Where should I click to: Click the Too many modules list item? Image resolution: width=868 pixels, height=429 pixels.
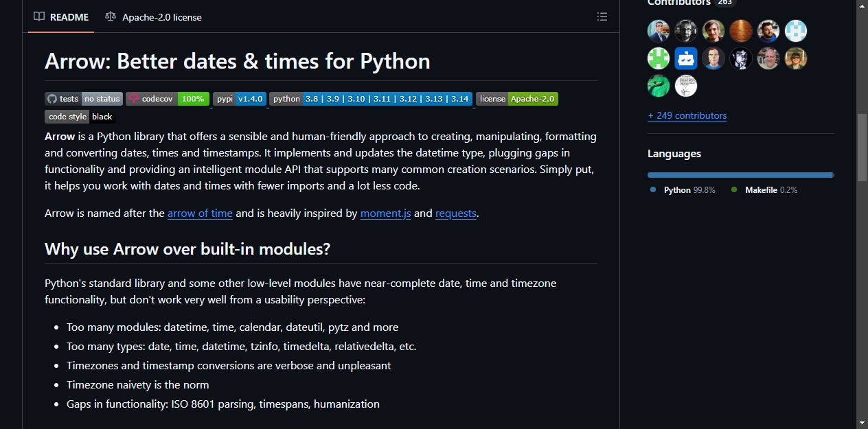232,327
